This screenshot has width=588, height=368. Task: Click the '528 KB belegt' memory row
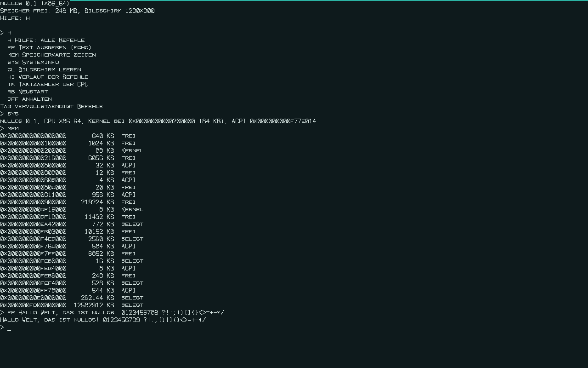[72, 283]
